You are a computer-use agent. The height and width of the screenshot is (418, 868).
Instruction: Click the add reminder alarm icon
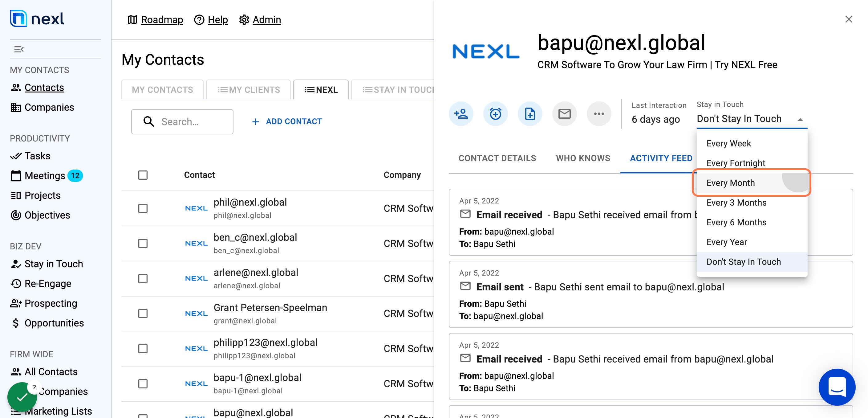point(495,114)
